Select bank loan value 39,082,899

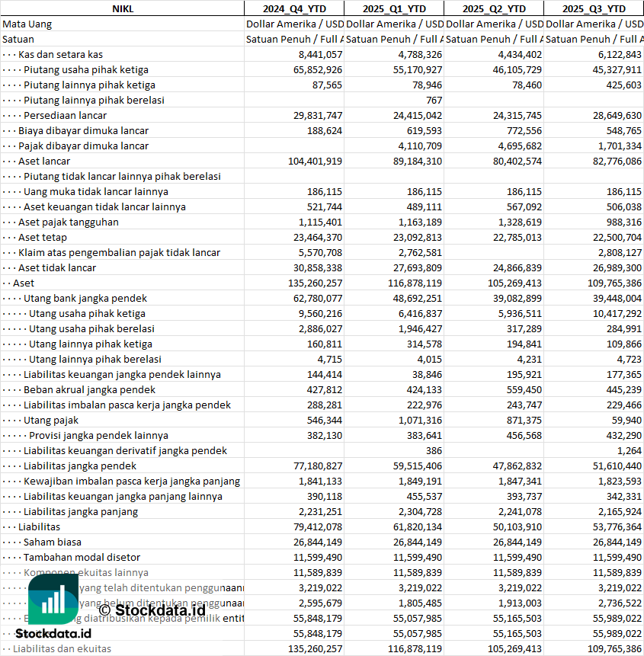(x=517, y=299)
